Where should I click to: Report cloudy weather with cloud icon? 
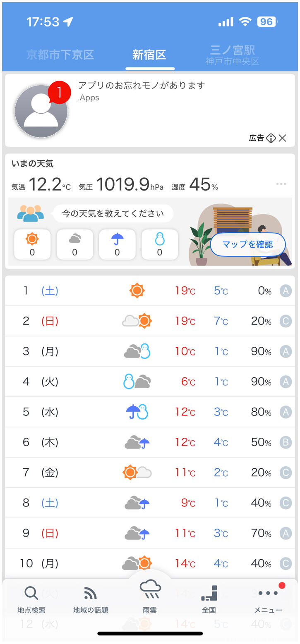pyautogui.click(x=74, y=244)
